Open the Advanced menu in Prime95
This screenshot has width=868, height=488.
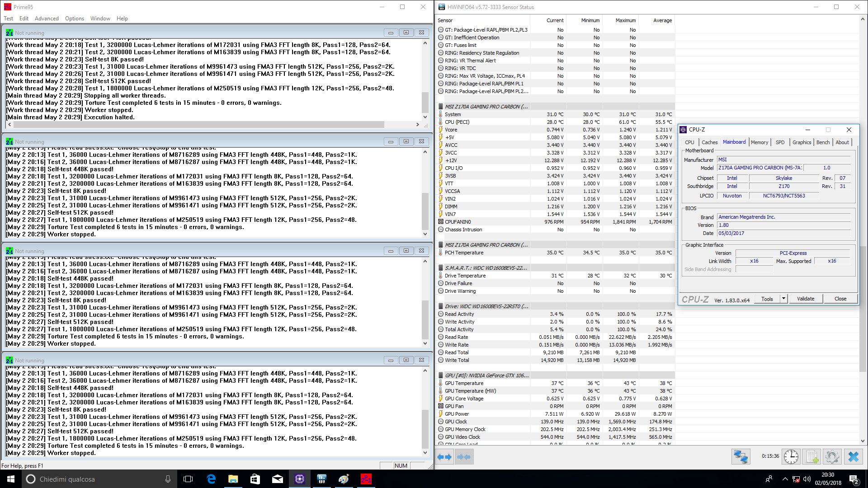pyautogui.click(x=47, y=19)
